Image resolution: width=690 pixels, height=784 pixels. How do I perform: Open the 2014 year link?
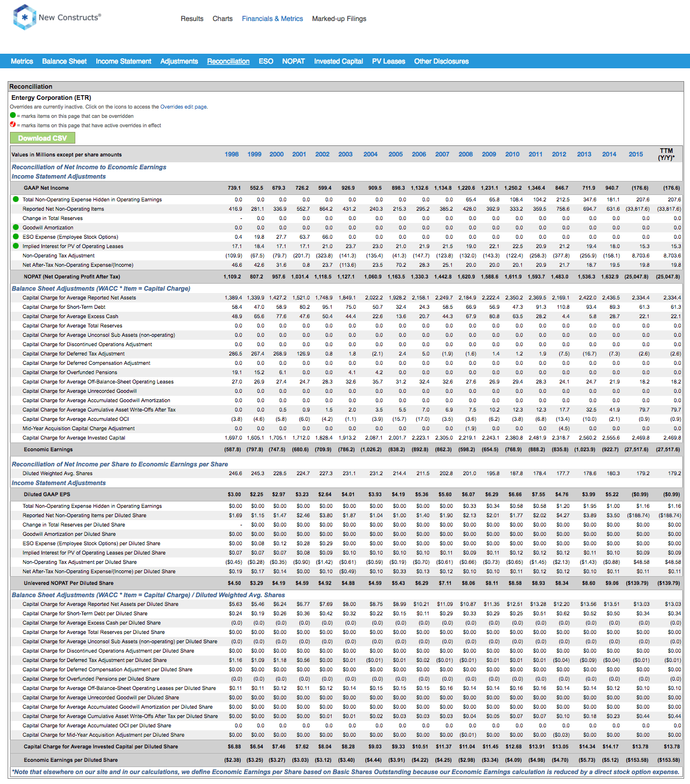[609, 155]
